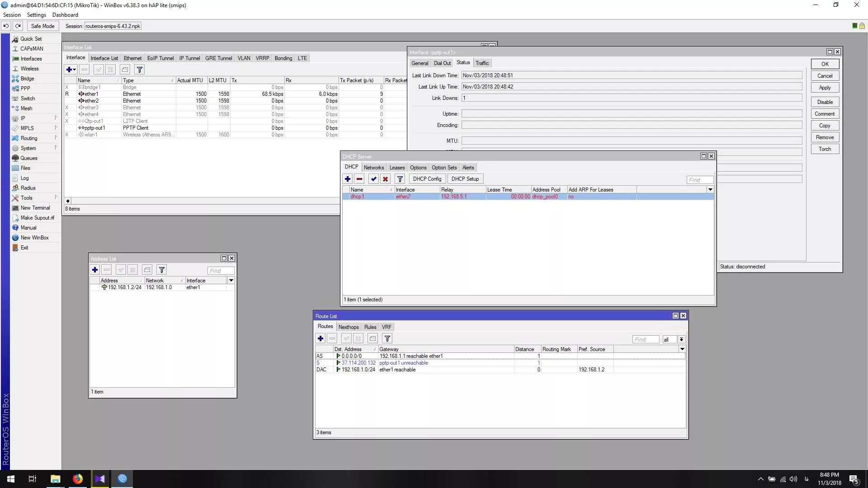Open New Terminal from sidebar
The width and height of the screenshot is (868, 488).
(x=35, y=208)
